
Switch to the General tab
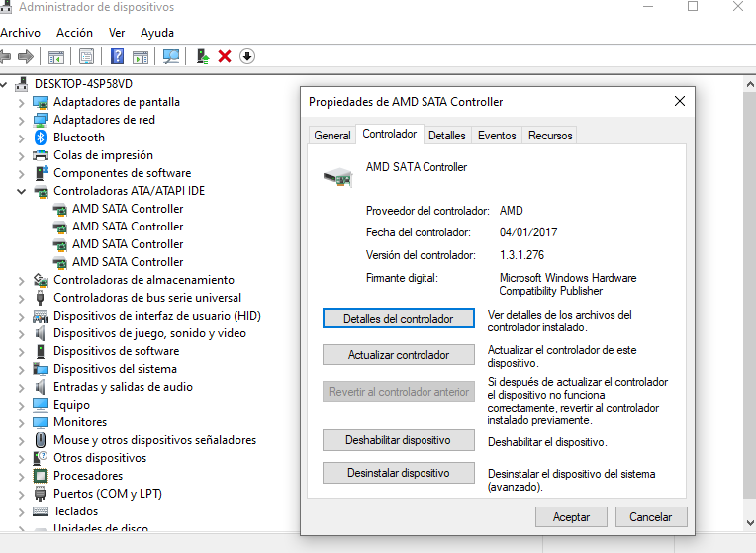[332, 136]
